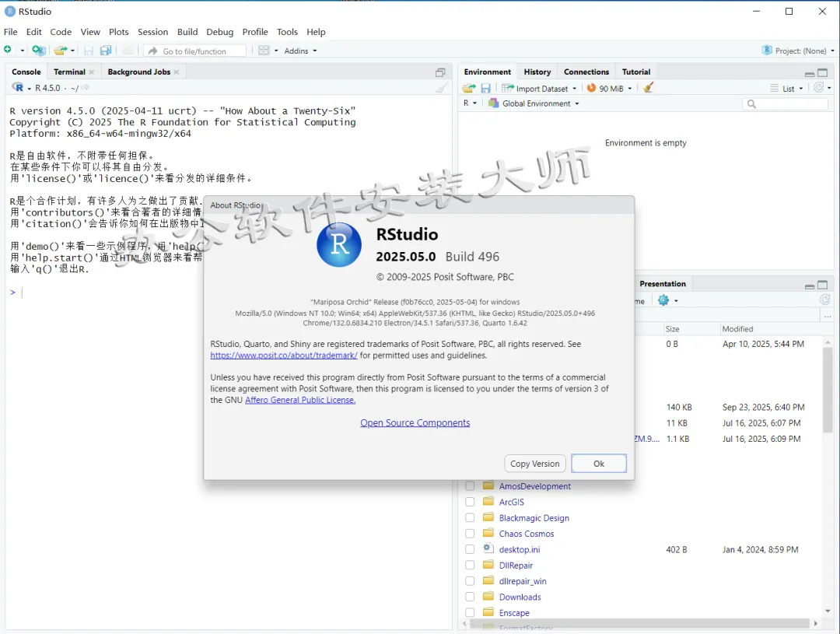Open the Tools menu
This screenshot has height=634, width=840.
coord(287,32)
